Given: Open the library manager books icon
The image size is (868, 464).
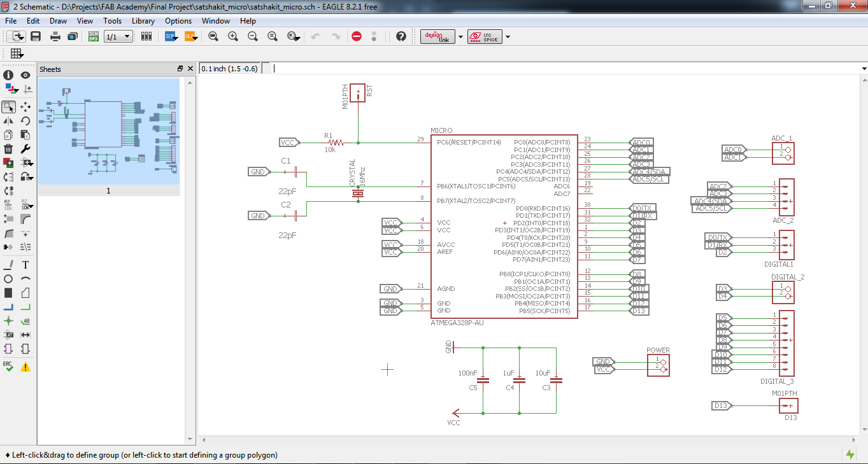Looking at the screenshot, I should tap(146, 36).
